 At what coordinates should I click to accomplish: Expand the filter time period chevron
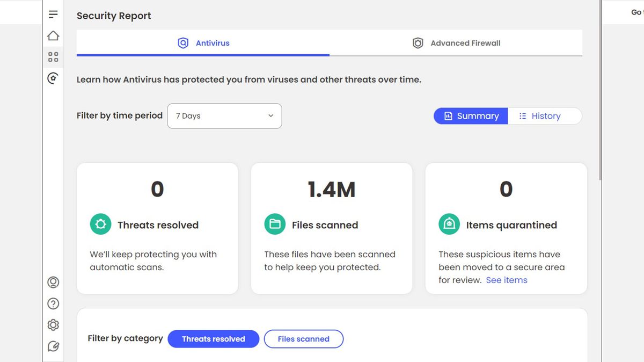click(x=270, y=115)
